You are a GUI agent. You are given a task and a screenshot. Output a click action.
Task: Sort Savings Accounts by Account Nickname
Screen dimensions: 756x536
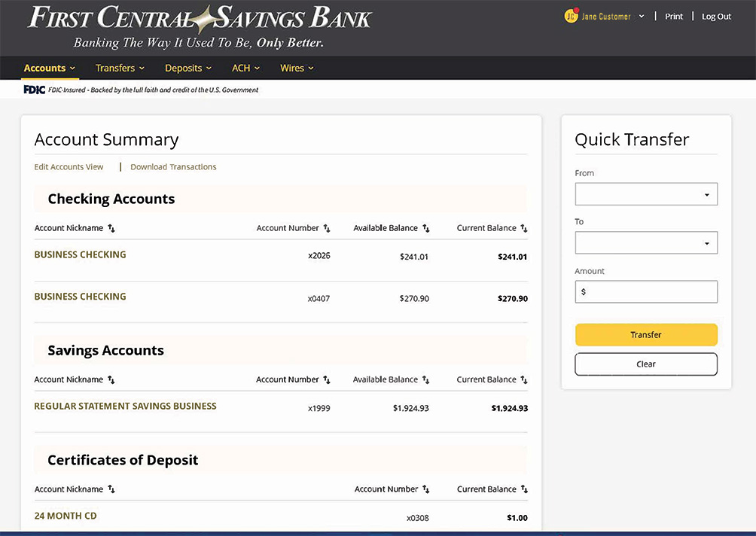(111, 380)
